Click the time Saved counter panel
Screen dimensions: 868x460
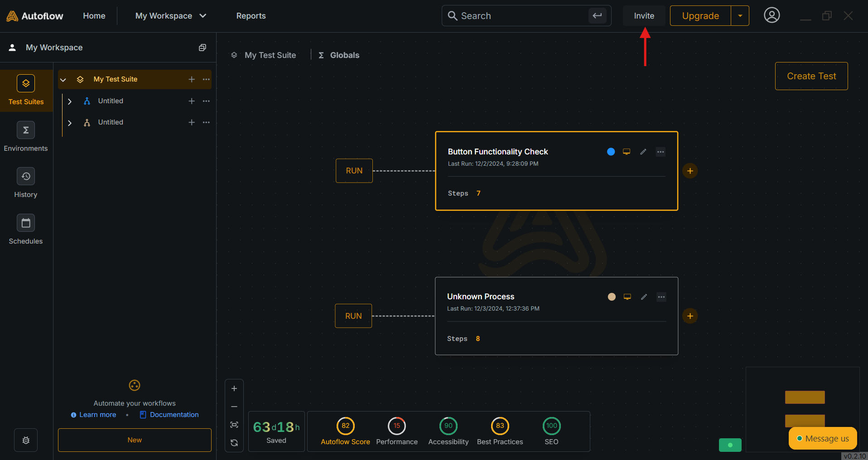point(276,431)
